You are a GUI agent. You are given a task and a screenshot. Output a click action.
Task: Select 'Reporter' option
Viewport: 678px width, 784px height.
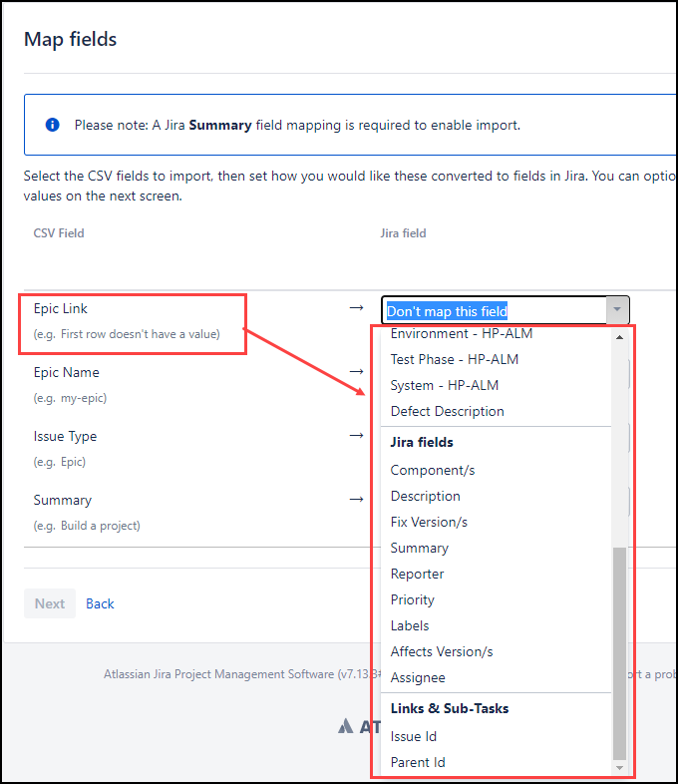(417, 575)
